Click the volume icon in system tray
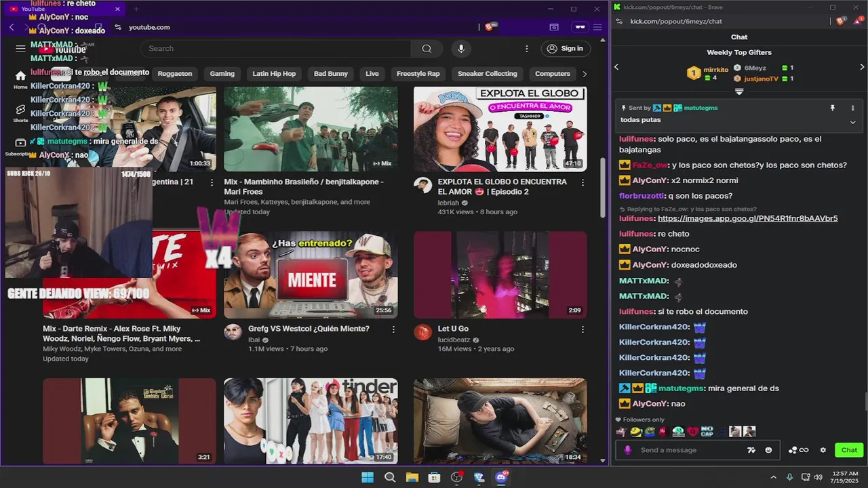The width and height of the screenshot is (868, 488). 818,477
